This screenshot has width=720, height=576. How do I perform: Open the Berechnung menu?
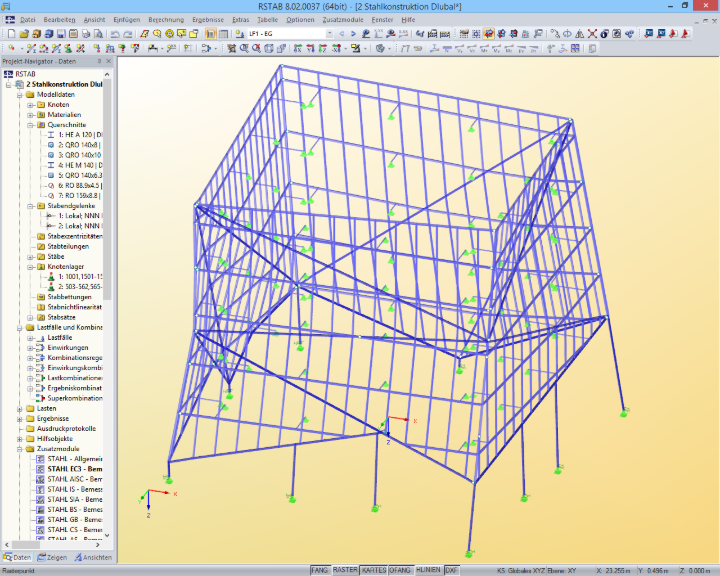coord(166,20)
